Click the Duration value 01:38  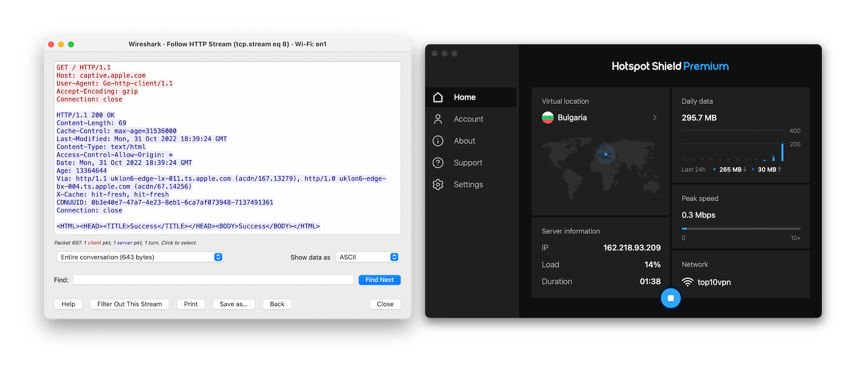point(650,281)
